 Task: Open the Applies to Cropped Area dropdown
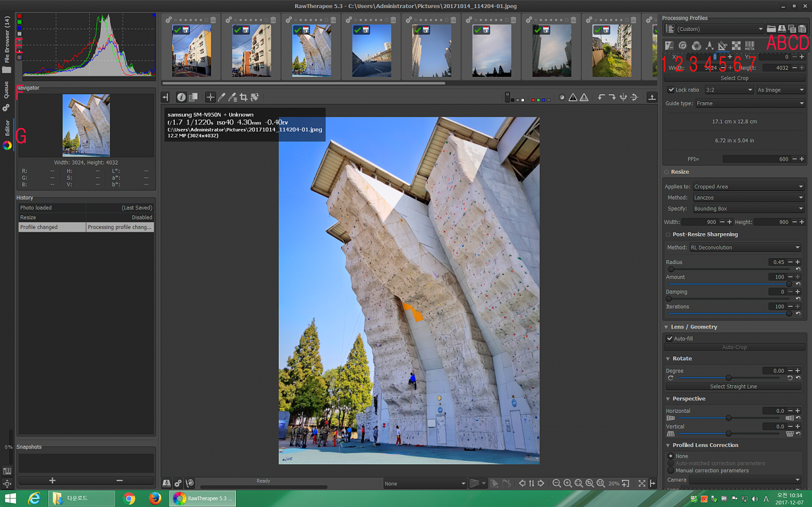click(x=748, y=187)
